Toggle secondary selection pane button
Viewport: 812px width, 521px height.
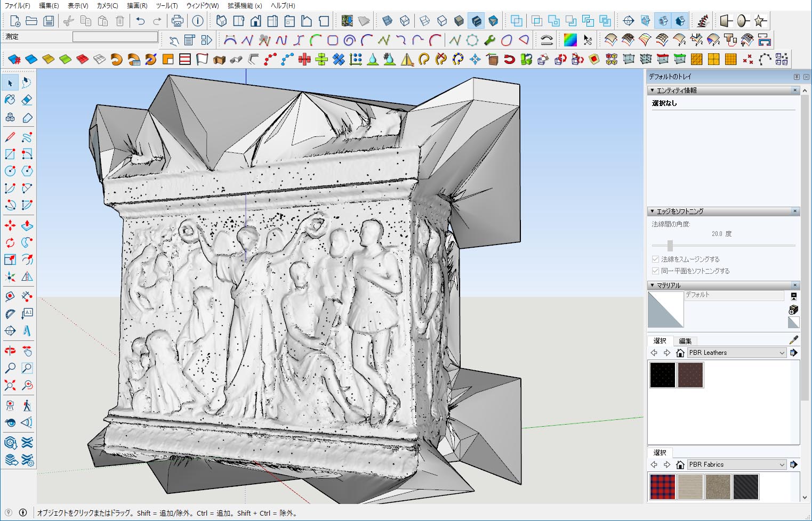pos(793,296)
